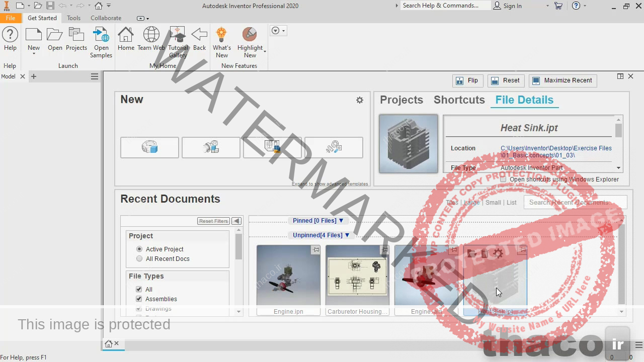
Task: Open Model browser hamburger menu
Action: click(94, 76)
